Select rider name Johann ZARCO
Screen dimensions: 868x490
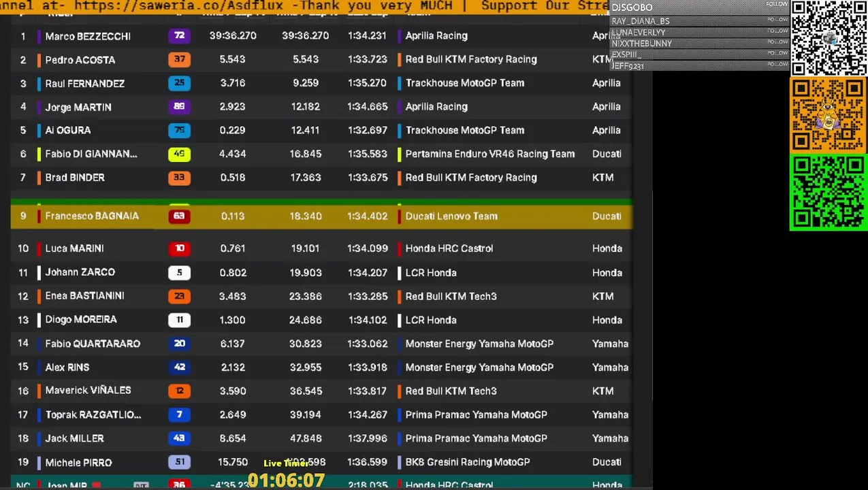(80, 272)
